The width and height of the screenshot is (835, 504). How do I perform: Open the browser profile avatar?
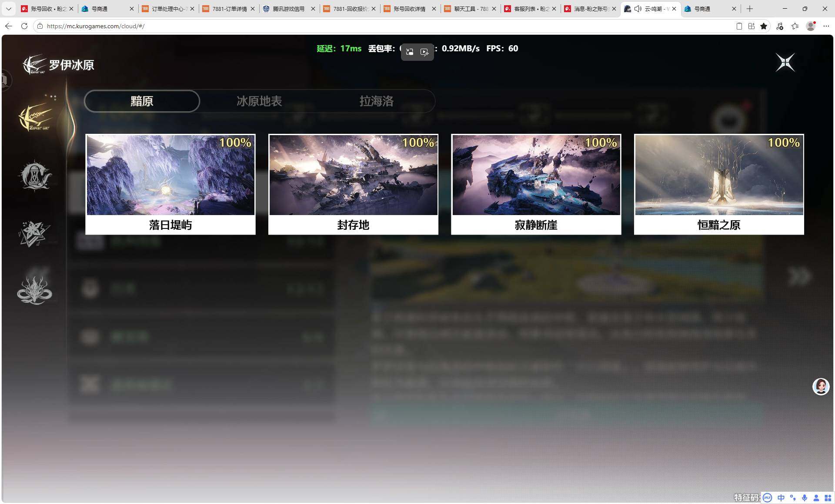[x=811, y=26]
